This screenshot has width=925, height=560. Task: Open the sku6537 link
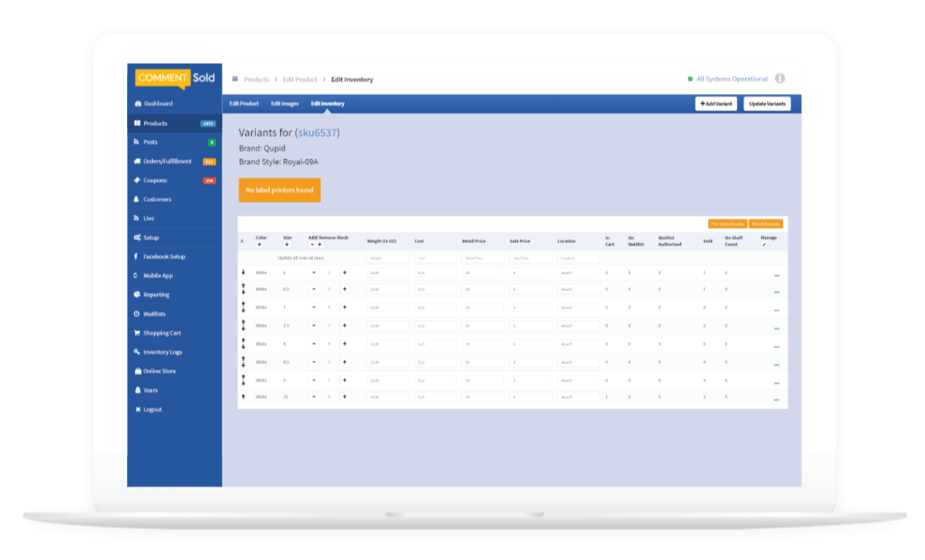coord(317,133)
